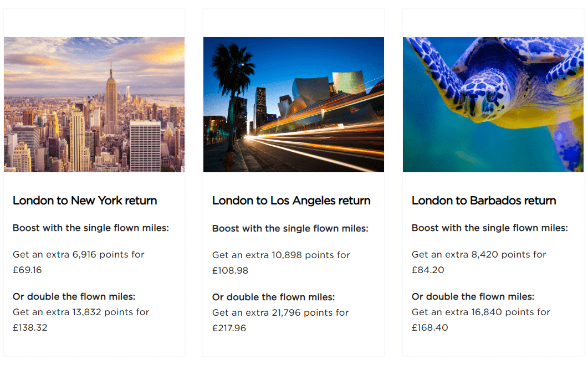Screen dimensions: 588x365
Task: Click Barbados card's double flown miles heading
Action: 473,296
